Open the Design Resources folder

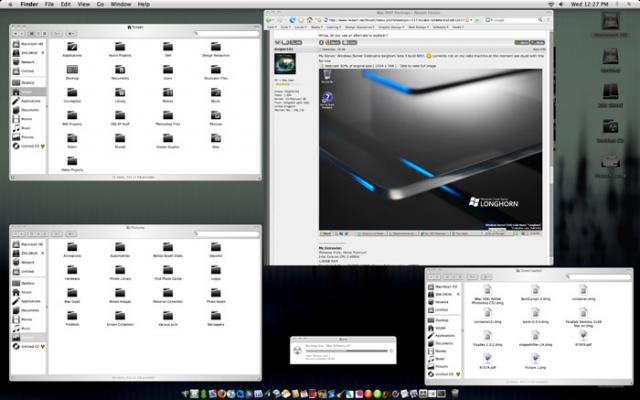point(216,47)
